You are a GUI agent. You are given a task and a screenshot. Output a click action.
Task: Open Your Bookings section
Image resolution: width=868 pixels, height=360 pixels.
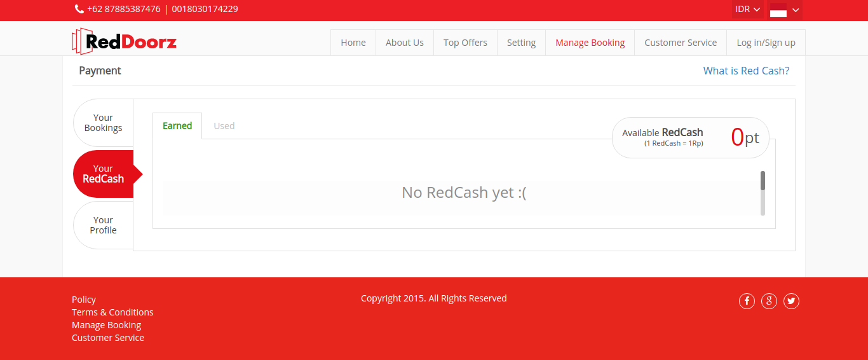click(x=103, y=123)
